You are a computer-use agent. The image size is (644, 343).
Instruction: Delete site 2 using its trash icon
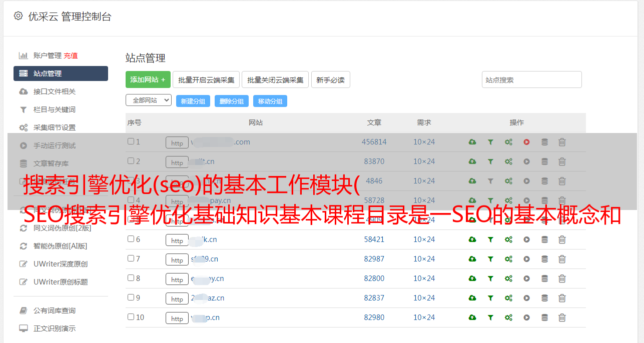pos(562,161)
